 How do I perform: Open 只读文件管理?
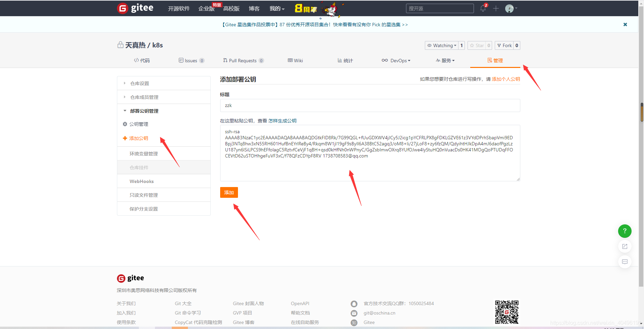(x=164, y=195)
